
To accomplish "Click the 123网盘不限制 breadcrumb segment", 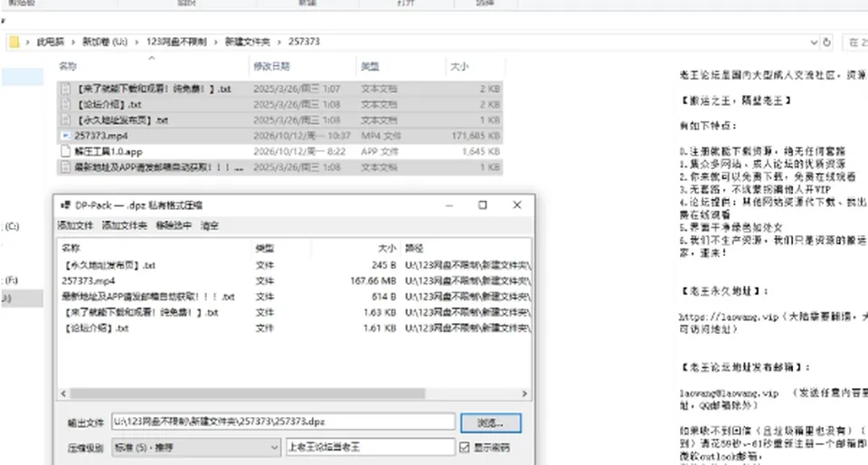I will tap(176, 43).
